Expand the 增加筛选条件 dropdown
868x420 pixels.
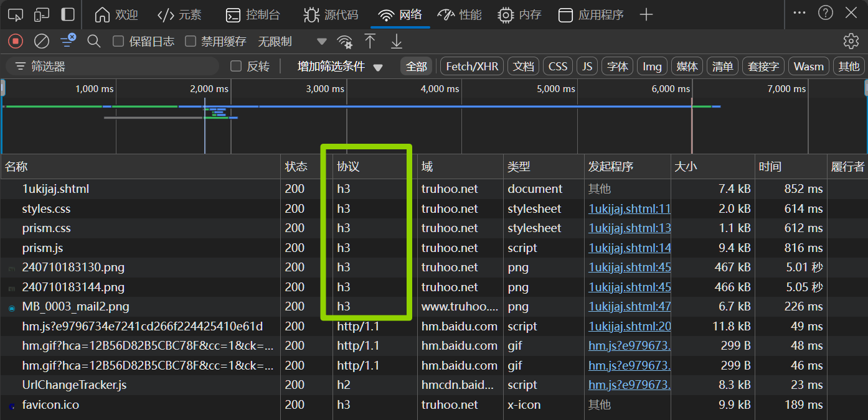tap(340, 67)
